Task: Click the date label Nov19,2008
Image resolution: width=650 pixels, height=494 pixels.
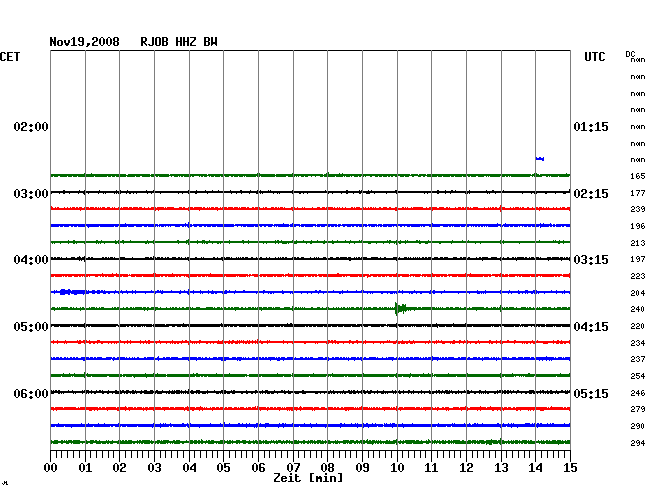Action: [x=84, y=42]
